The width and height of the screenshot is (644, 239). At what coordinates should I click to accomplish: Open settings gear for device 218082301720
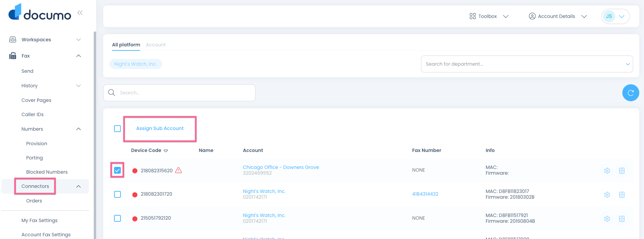(x=607, y=195)
